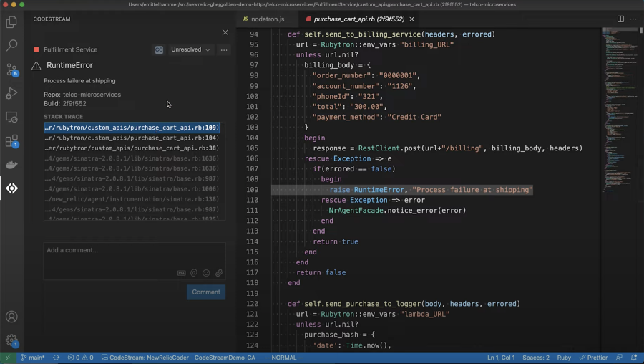Viewport: 644px width, 364px height.
Task: Click CodeStream NewRelicCoder status bar item
Action: pos(178,358)
